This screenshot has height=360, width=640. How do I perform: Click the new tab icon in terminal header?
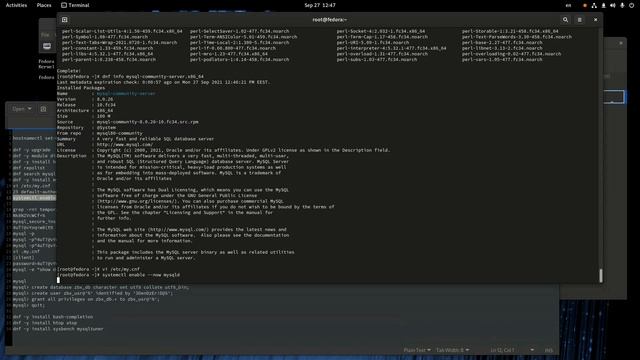(x=64, y=20)
